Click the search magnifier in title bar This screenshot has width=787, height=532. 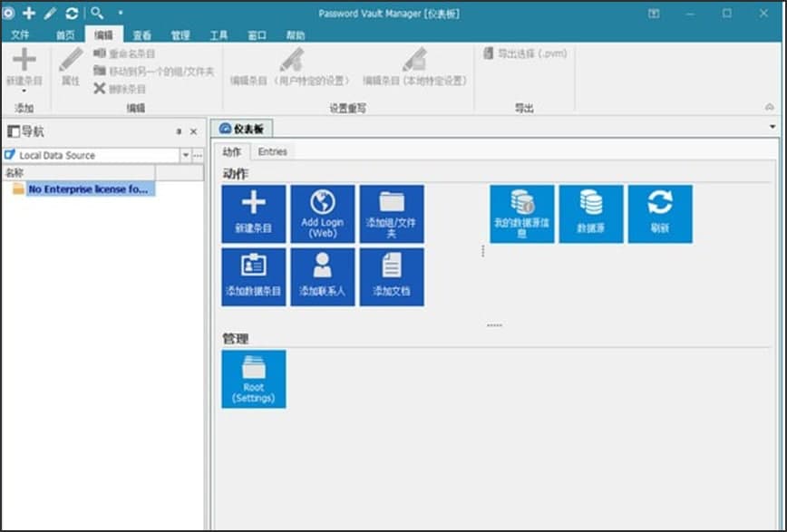coord(96,14)
